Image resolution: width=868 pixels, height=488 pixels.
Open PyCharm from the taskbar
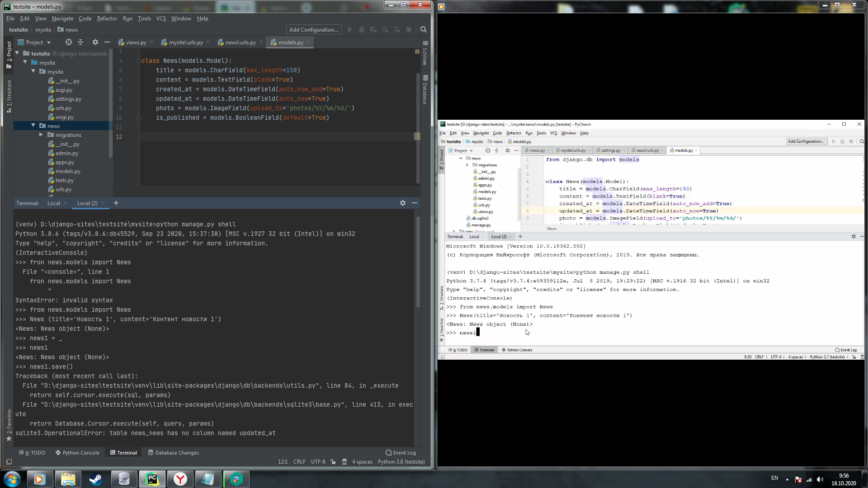[x=152, y=479]
